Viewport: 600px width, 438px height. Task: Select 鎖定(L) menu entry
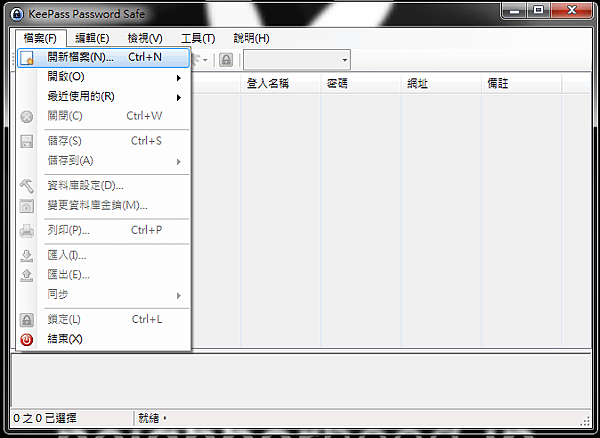point(103,320)
